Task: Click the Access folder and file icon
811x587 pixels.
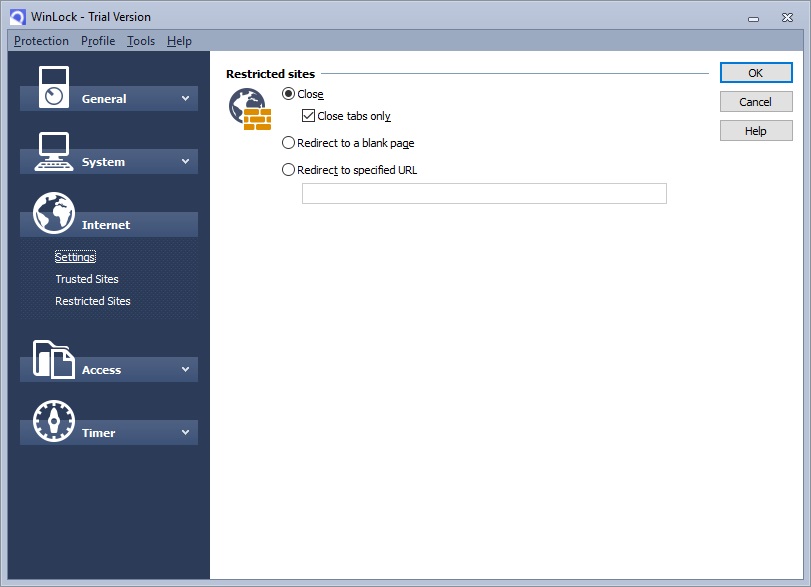Action: (54, 359)
